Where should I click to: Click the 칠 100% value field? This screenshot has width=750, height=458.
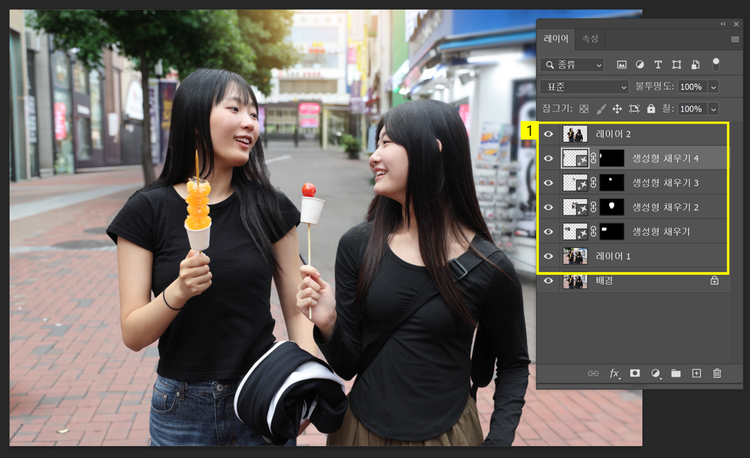click(692, 109)
